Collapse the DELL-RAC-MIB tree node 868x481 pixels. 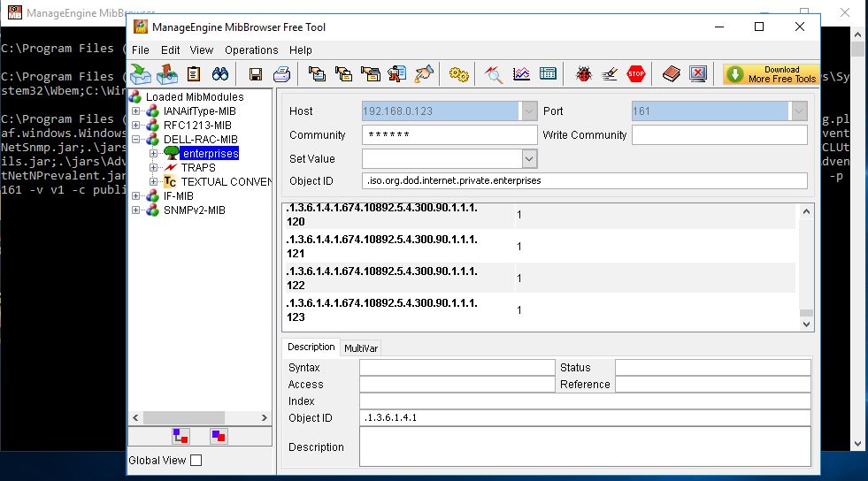click(135, 140)
